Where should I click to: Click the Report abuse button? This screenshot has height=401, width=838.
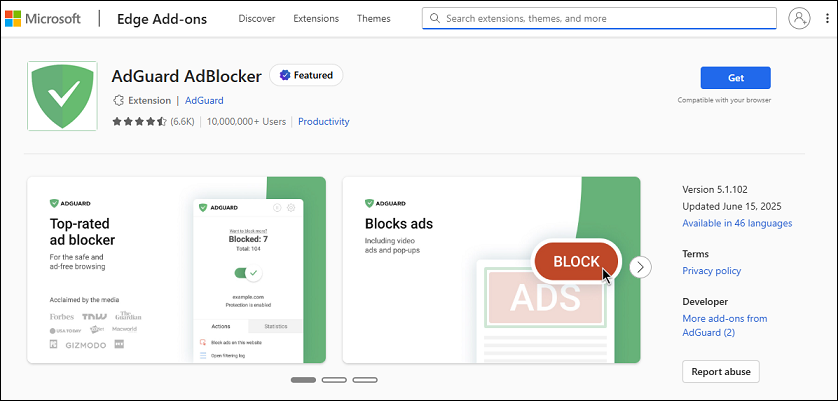point(720,372)
